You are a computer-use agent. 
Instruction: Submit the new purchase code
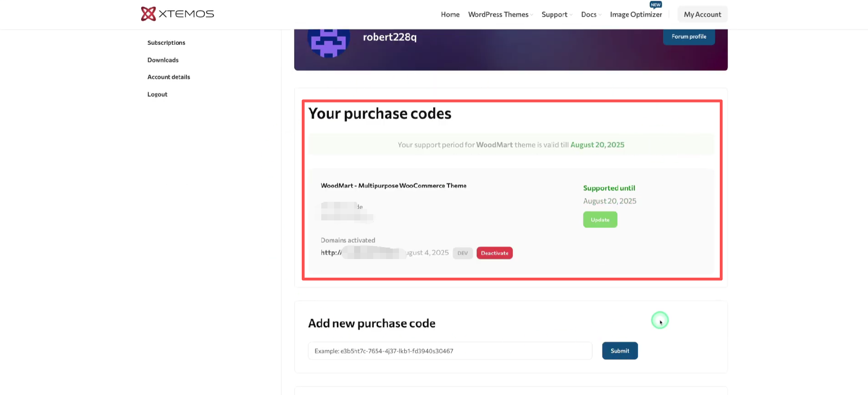[620, 351]
